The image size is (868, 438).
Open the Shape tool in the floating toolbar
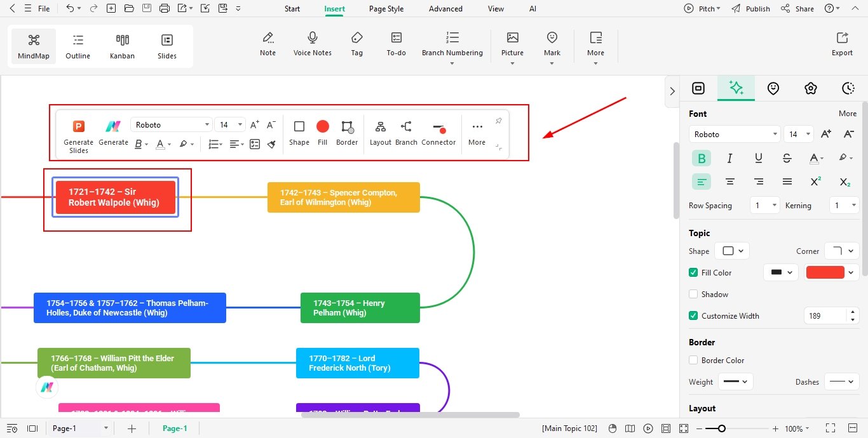tap(299, 133)
